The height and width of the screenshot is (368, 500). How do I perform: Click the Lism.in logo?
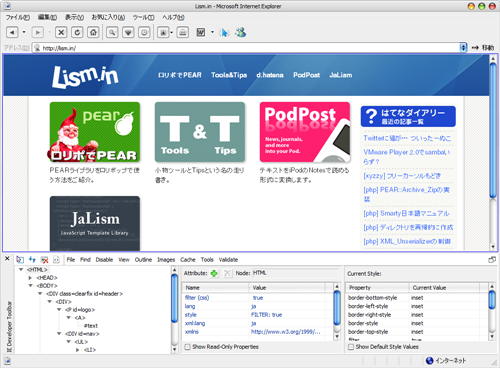[x=85, y=77]
